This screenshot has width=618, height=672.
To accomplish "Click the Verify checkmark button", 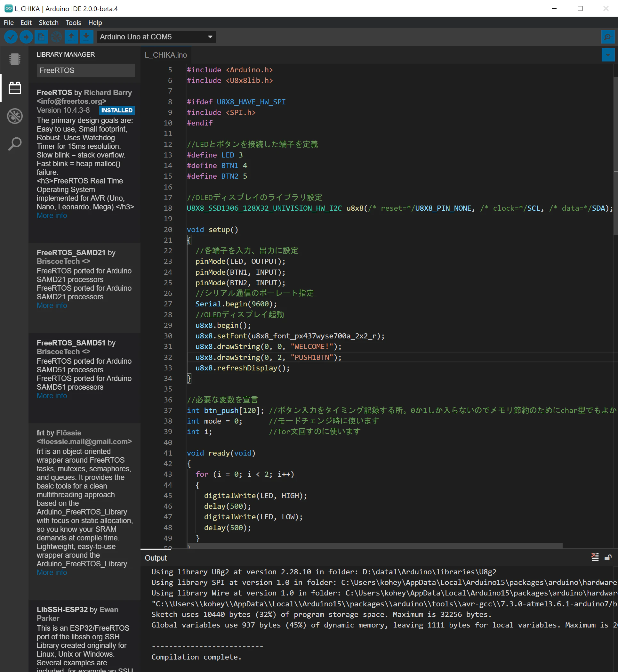I will point(11,37).
